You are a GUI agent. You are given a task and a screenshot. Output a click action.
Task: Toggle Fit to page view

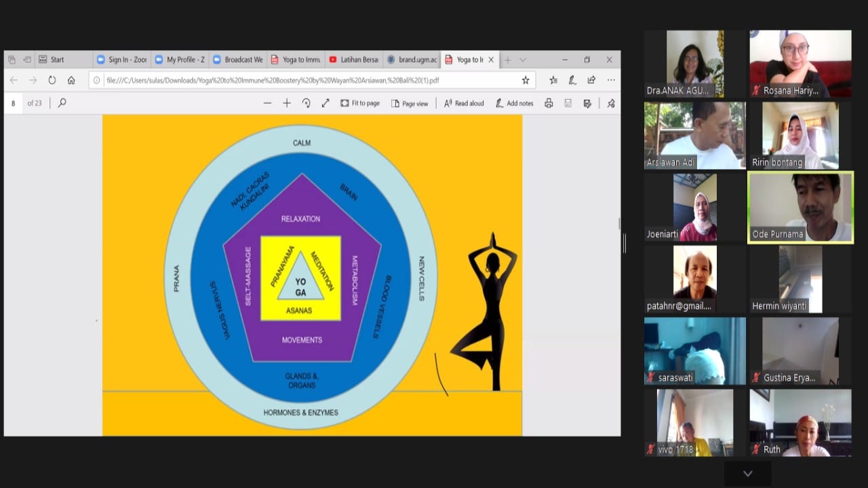(359, 103)
